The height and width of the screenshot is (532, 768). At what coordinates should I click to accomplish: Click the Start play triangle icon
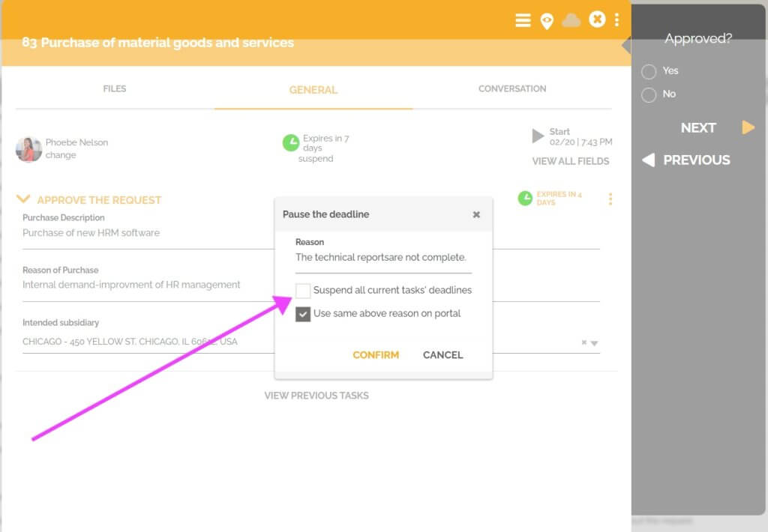pyautogui.click(x=537, y=136)
